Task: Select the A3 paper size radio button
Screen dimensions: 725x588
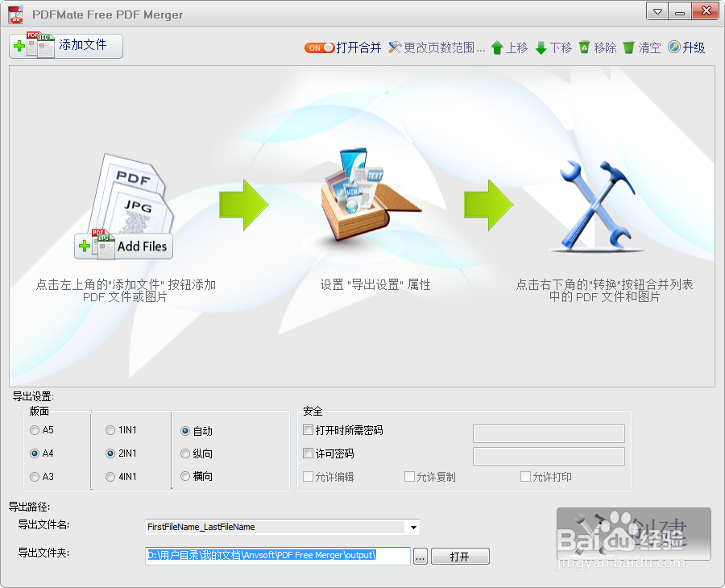Action: point(33,476)
